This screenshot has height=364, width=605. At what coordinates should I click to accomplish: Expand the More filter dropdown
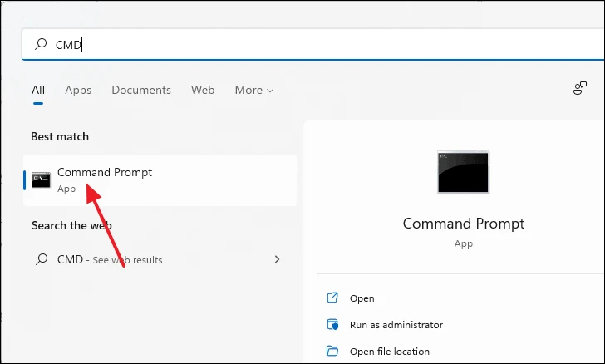tap(254, 90)
